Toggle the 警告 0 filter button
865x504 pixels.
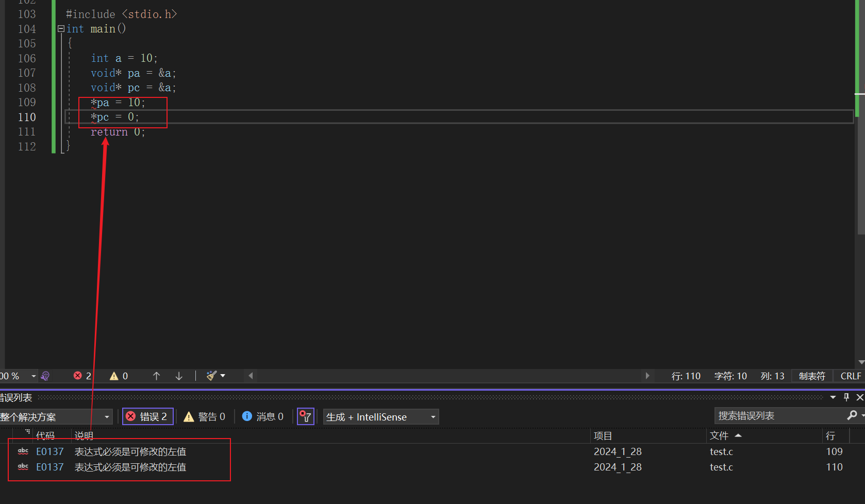tap(205, 416)
